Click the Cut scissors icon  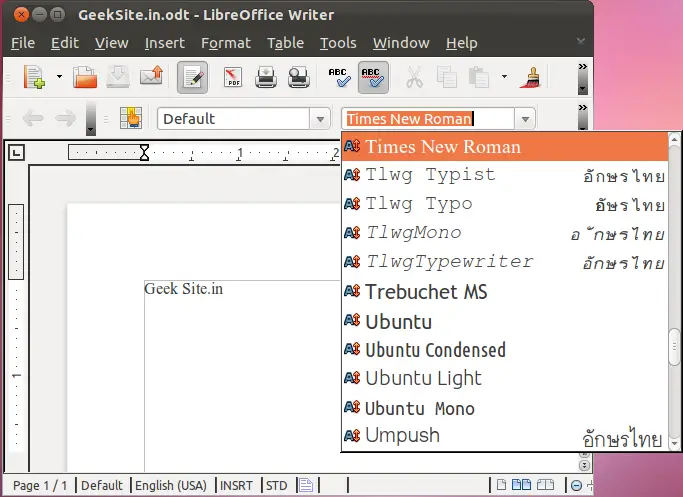click(x=414, y=78)
